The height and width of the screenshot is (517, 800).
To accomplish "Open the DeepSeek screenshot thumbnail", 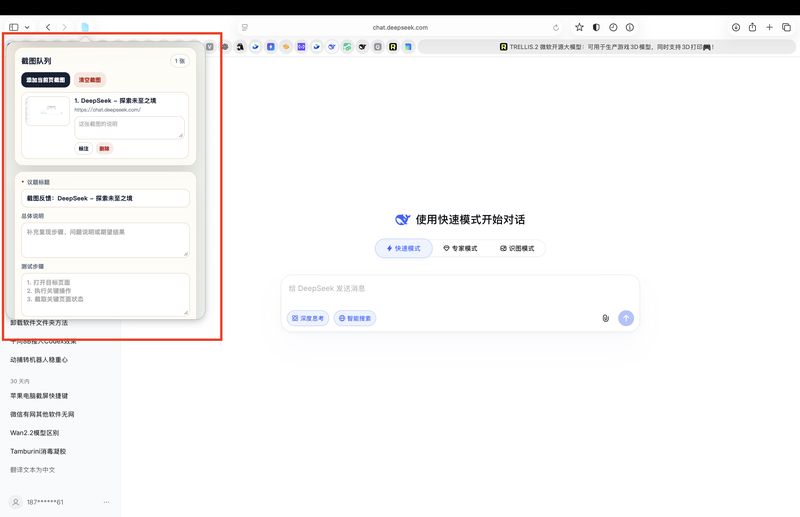I will pos(48,111).
